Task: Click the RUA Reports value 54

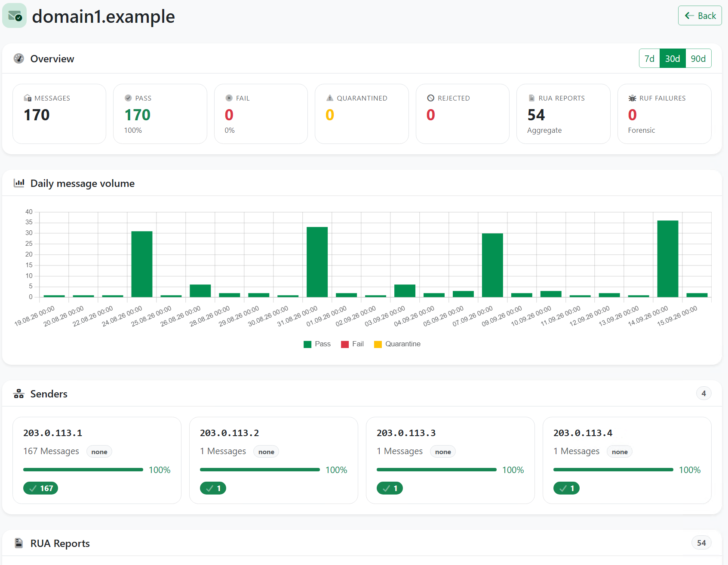Action: (x=536, y=115)
